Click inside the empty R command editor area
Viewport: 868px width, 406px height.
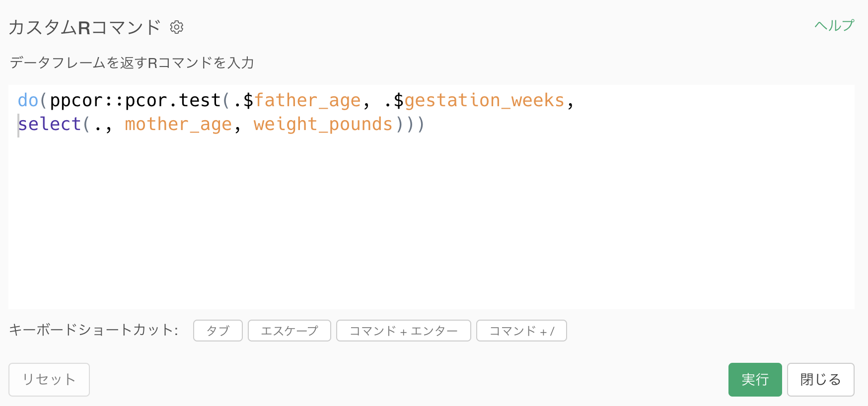pos(432,218)
